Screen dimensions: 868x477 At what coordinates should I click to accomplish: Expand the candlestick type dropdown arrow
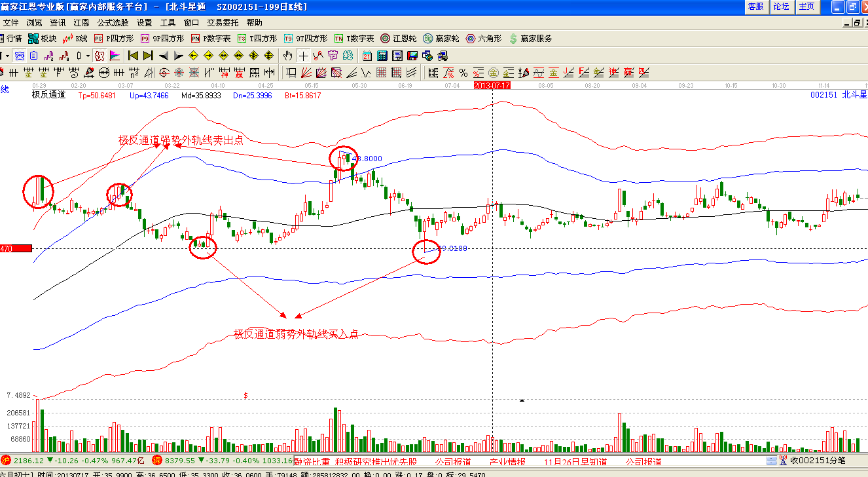pos(88,56)
